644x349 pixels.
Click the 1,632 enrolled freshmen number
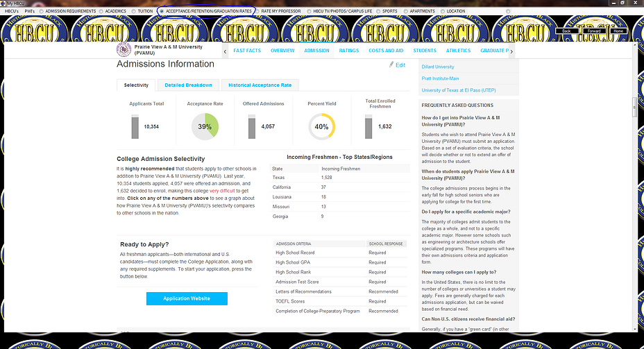(x=385, y=126)
